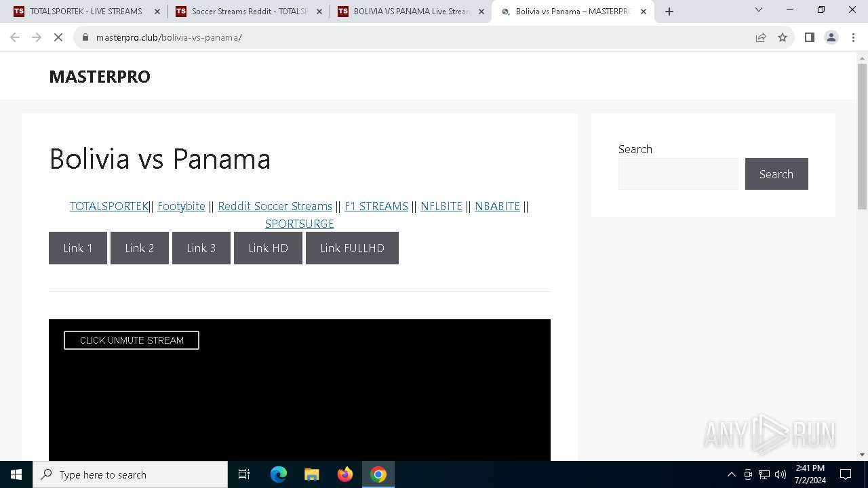This screenshot has width=868, height=488.
Task: Open the notification center icon
Action: coord(846,474)
